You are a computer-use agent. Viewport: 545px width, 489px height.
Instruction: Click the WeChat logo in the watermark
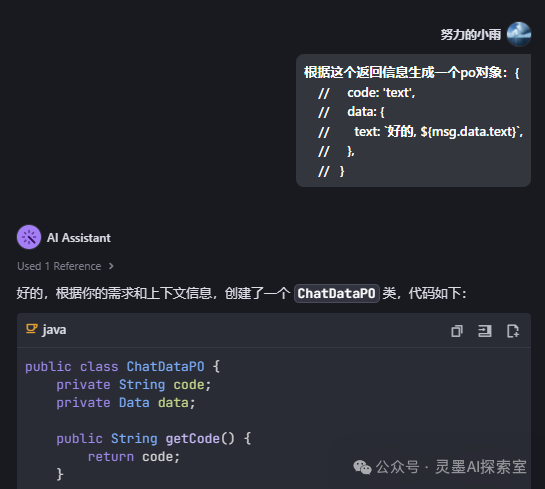[362, 467]
